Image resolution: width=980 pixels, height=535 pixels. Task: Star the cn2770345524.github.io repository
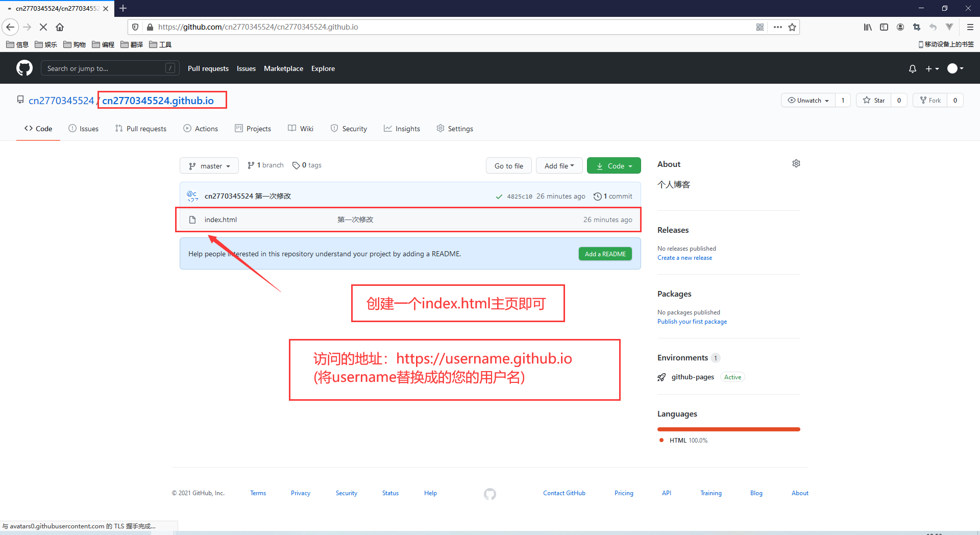[873, 100]
